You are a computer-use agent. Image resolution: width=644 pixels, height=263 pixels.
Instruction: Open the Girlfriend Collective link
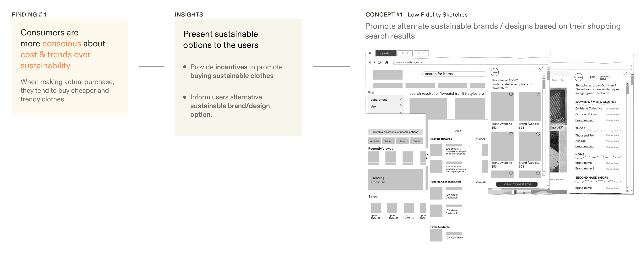588,108
